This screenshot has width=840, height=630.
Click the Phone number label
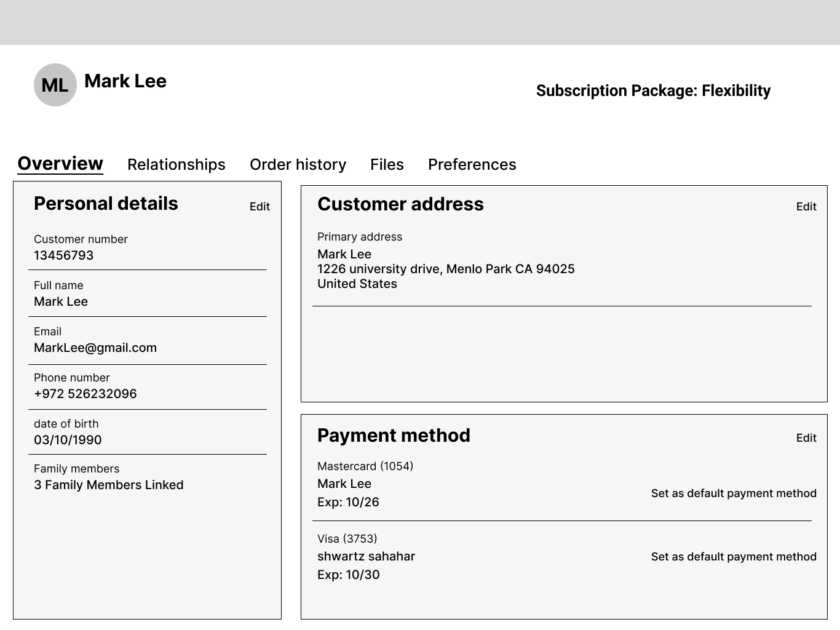[72, 378]
